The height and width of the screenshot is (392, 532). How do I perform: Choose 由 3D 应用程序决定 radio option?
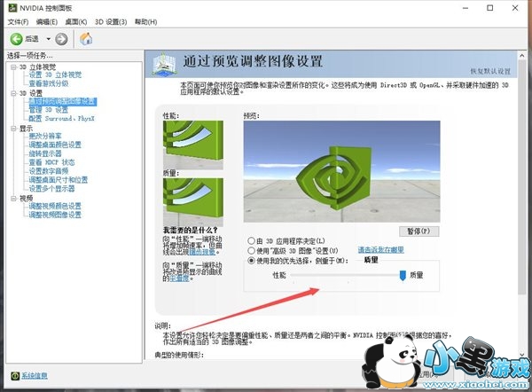point(251,241)
